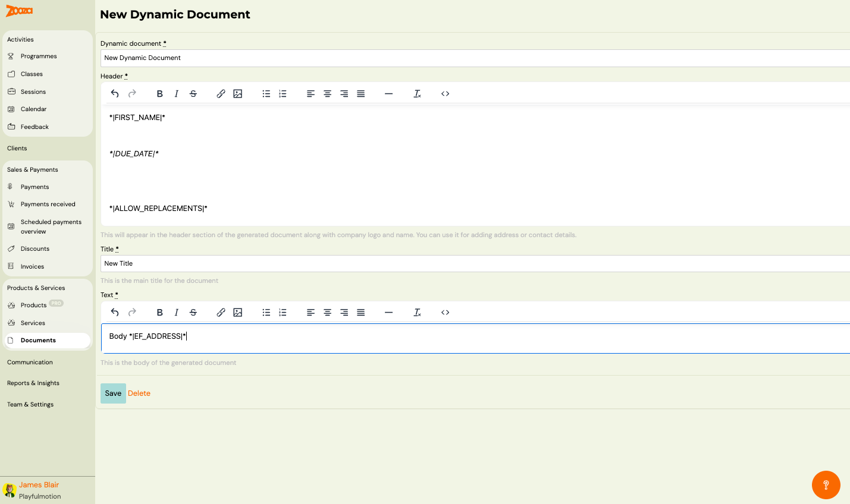Expand the Reports & Insights section
Image resolution: width=850 pixels, height=504 pixels.
click(x=32, y=383)
